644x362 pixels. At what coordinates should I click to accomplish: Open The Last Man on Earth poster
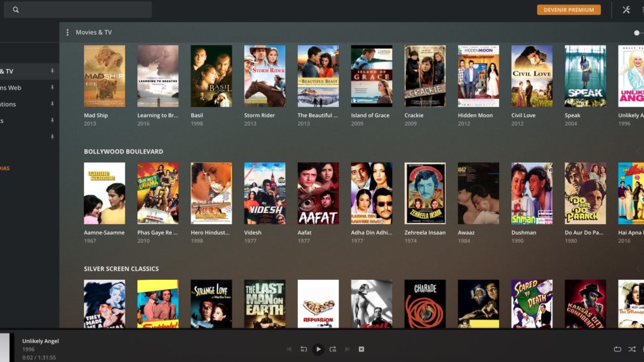pos(265,304)
